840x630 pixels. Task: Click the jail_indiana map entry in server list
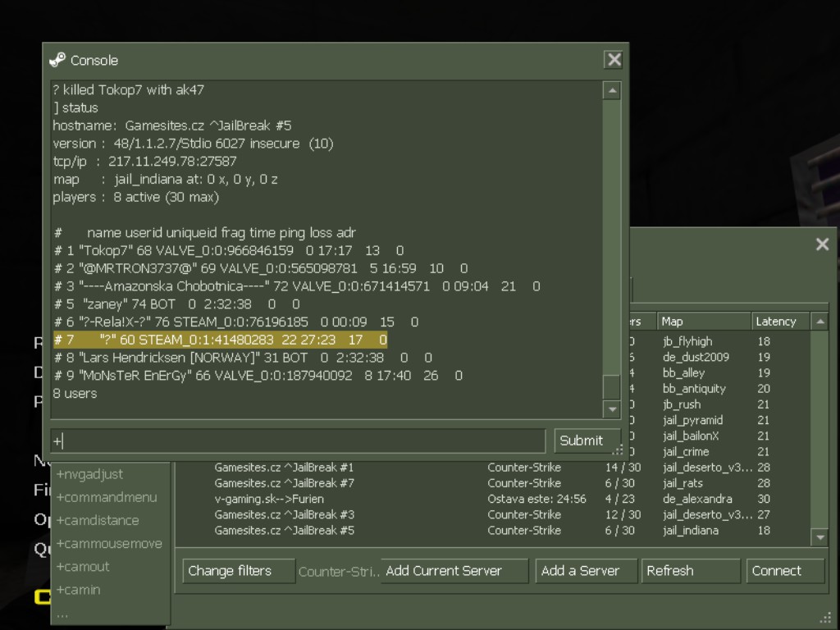(691, 531)
